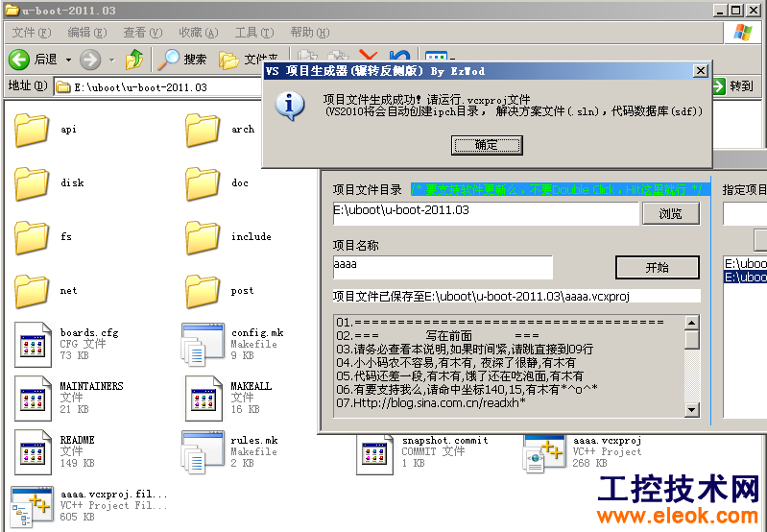Select the aaaa.vcxproj.filters file icon

[32, 506]
